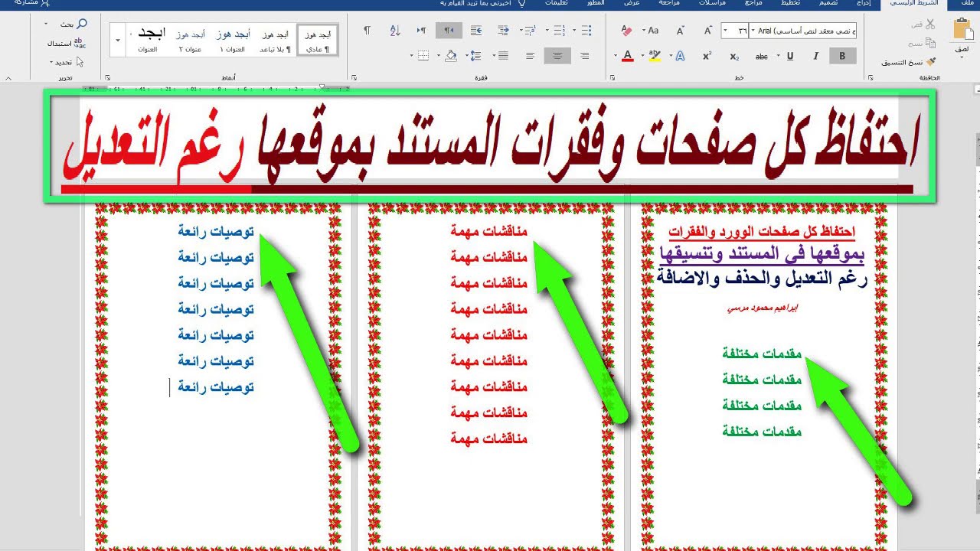Click the Numbering list icon
Screen dimensions: 980x551
[x=559, y=31]
